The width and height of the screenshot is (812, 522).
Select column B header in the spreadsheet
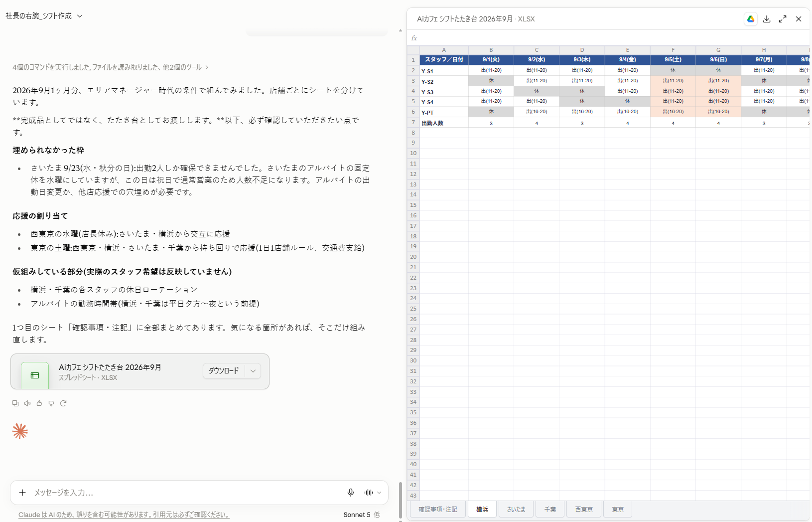pyautogui.click(x=491, y=50)
